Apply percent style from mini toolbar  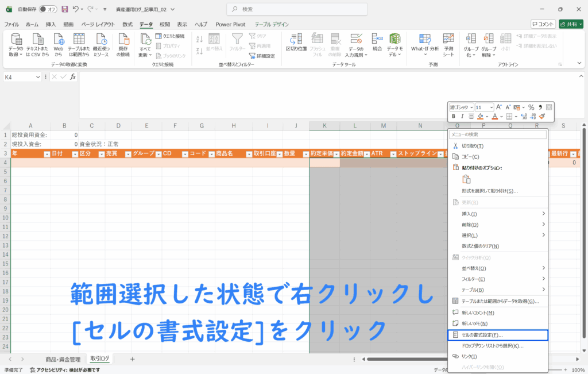(x=531, y=107)
